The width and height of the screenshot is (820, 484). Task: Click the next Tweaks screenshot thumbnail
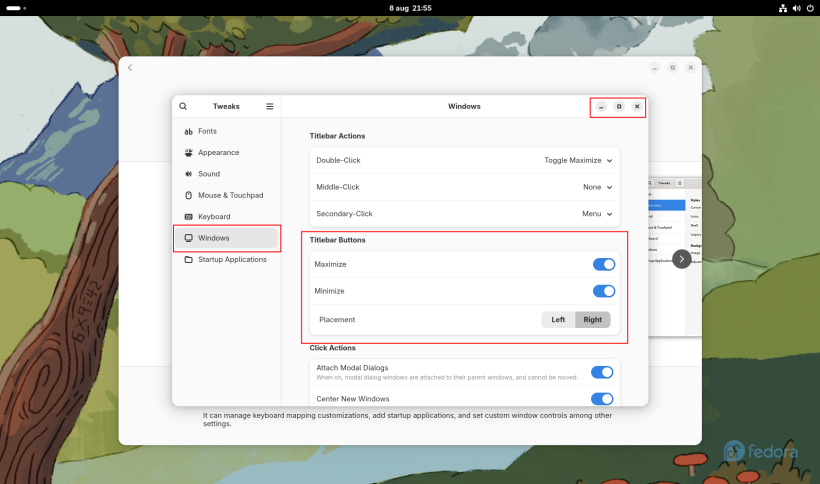675,256
